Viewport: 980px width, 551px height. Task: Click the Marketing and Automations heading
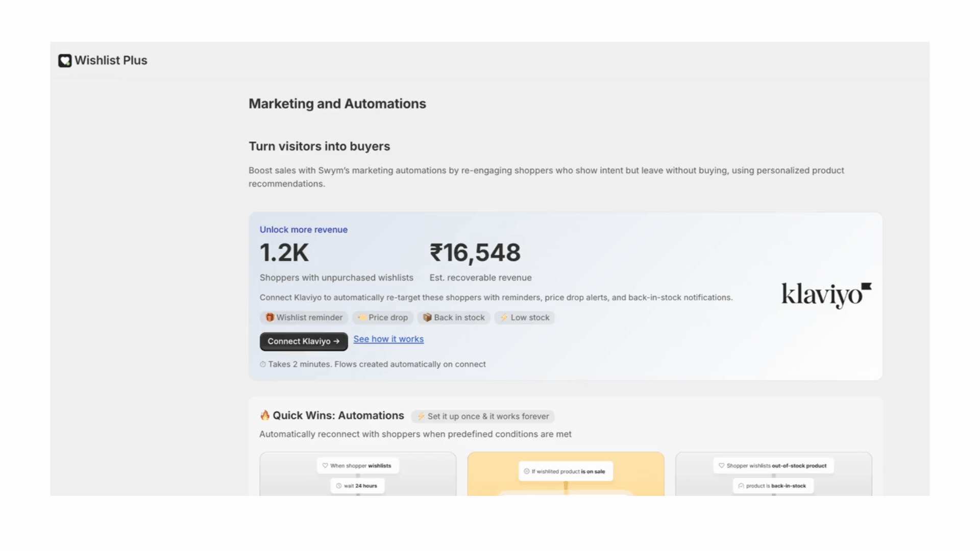click(337, 104)
